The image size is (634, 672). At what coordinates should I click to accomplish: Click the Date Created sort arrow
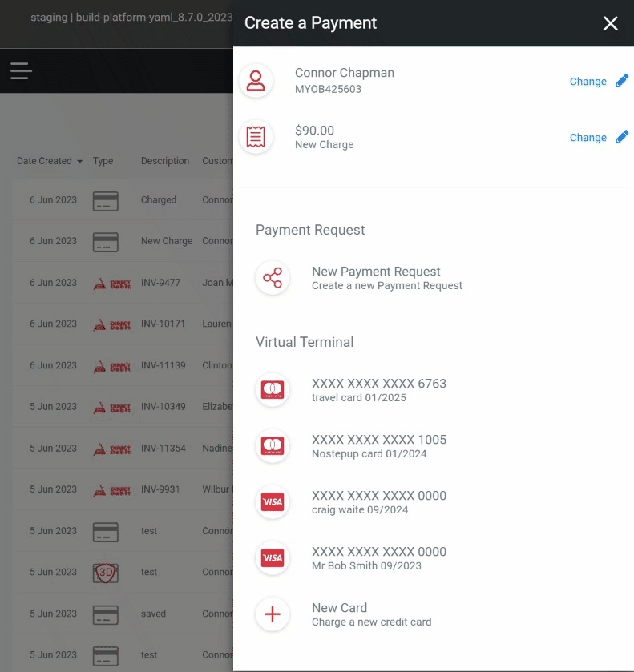coord(79,162)
